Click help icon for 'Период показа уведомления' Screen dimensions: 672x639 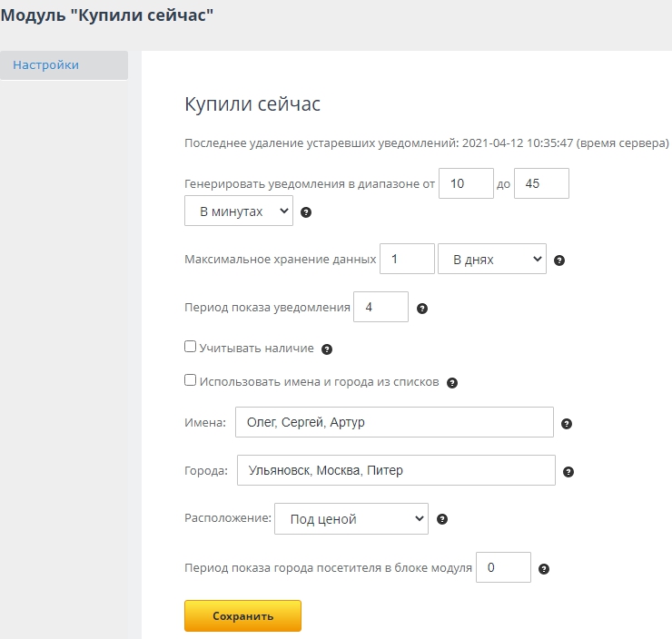(x=422, y=309)
